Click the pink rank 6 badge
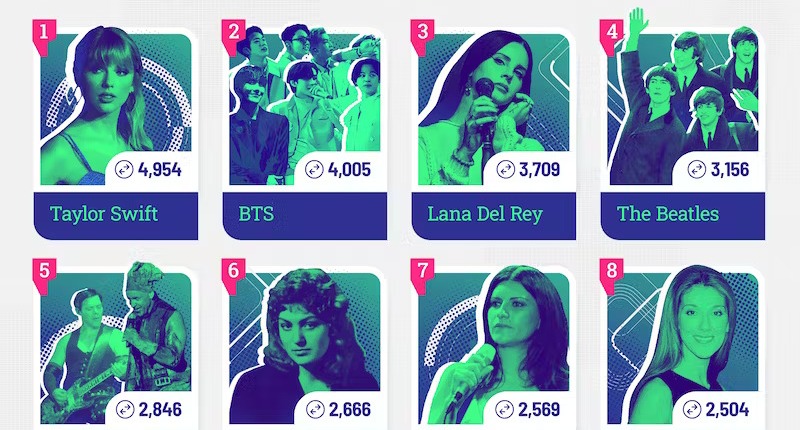 (x=233, y=272)
